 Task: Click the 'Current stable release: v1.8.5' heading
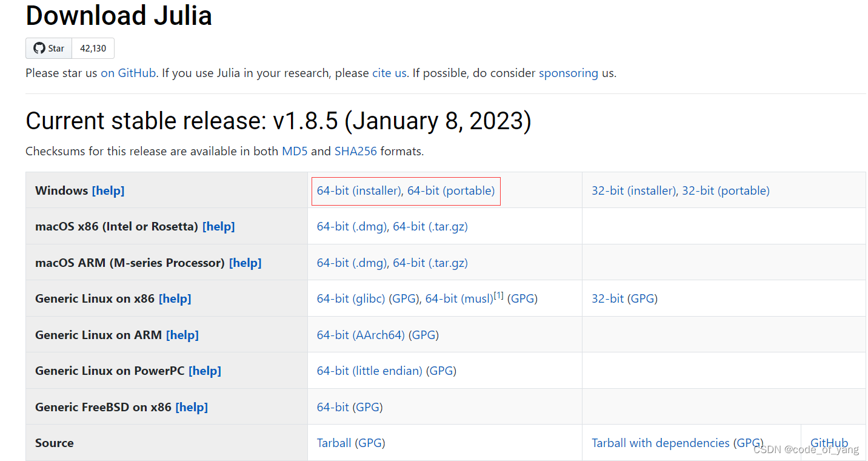pyautogui.click(x=278, y=121)
